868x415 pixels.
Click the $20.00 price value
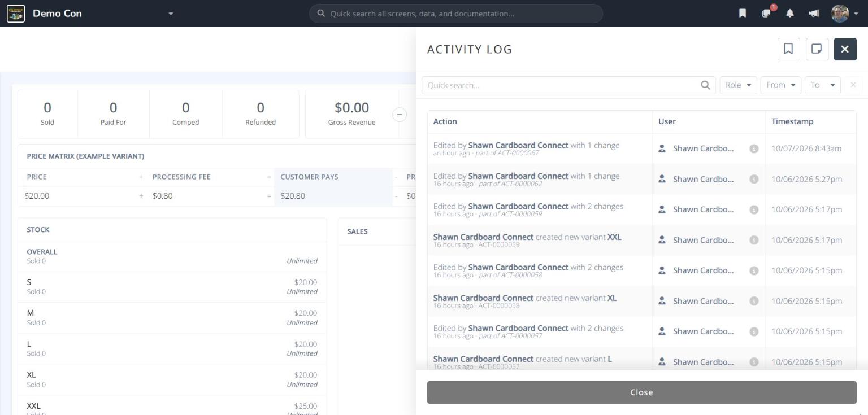(x=37, y=196)
